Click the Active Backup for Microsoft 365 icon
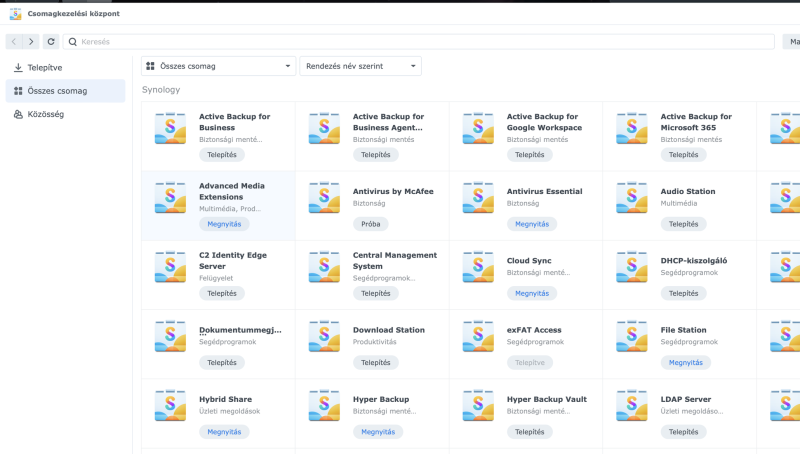The width and height of the screenshot is (800, 454). click(x=632, y=128)
